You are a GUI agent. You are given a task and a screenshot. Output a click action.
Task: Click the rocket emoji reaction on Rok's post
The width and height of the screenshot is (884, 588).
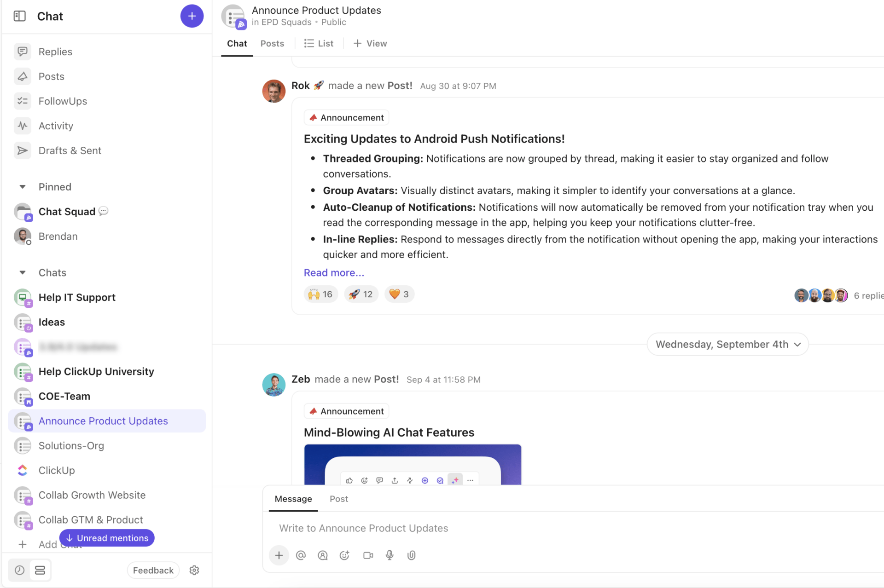360,294
